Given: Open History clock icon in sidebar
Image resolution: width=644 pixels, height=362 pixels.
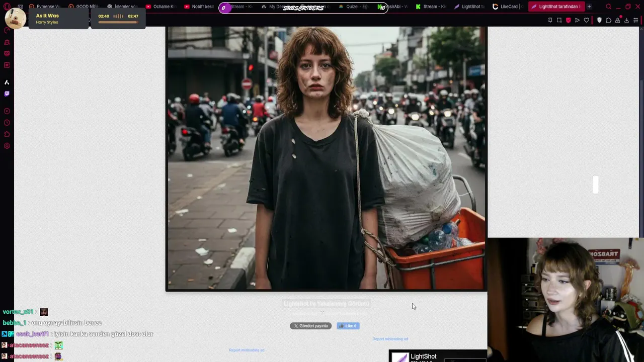Looking at the screenshot, I should [x=7, y=123].
